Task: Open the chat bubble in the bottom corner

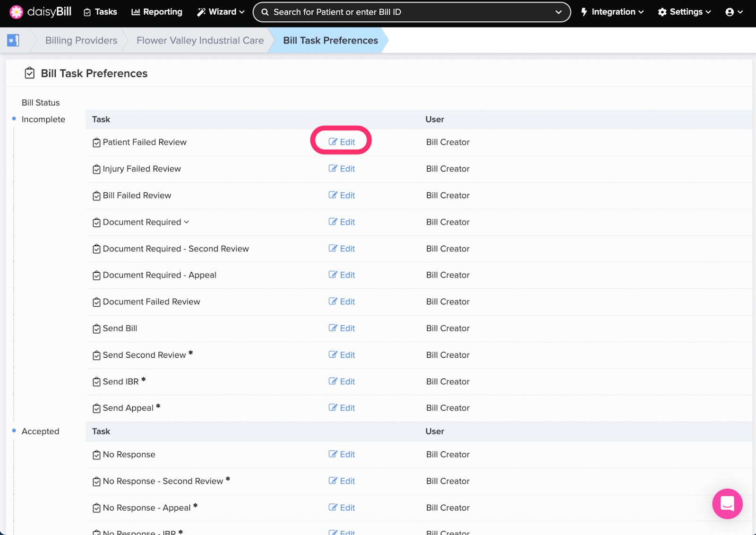Action: tap(727, 504)
